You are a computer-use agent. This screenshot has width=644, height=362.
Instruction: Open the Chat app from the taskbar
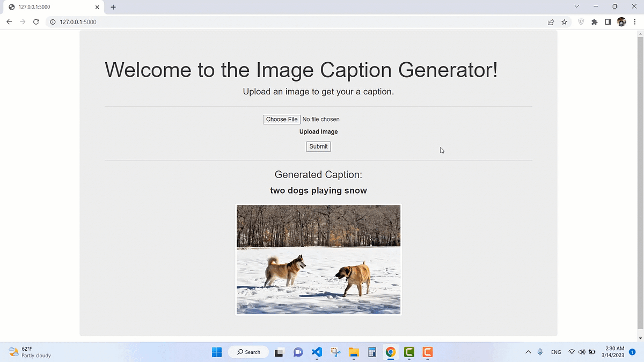(298, 352)
